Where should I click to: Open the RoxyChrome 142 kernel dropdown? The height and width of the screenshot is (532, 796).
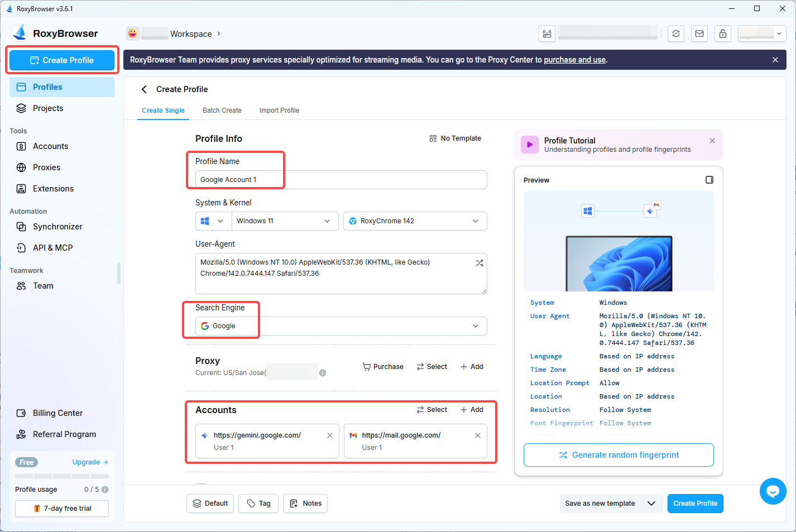(x=415, y=221)
